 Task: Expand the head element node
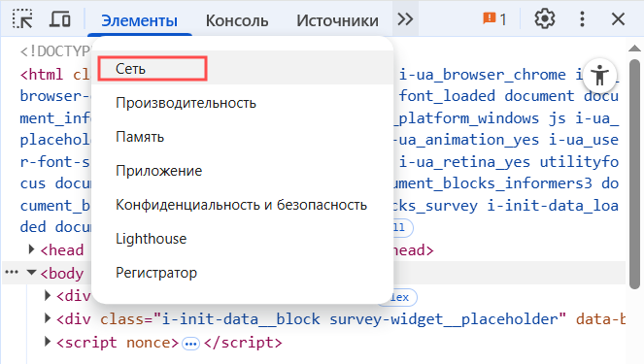pyautogui.click(x=31, y=249)
